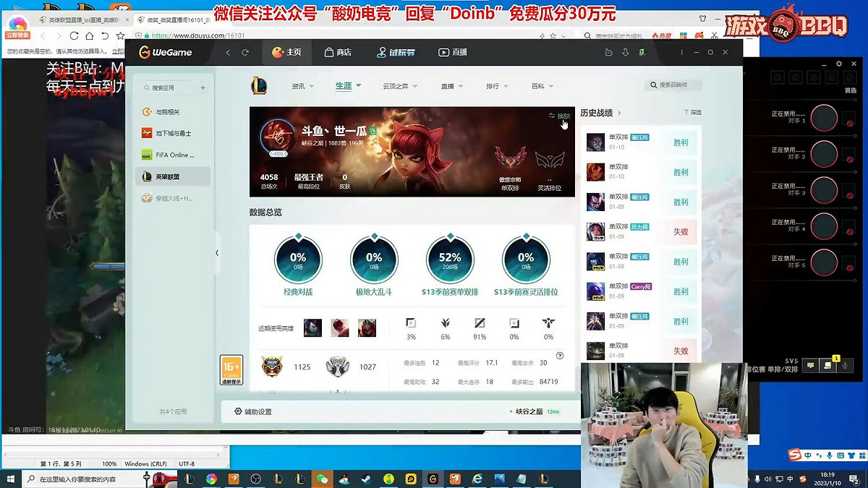This screenshot has width=868, height=488.
Task: Select 地下城与勇士 in the sidebar
Action: coord(173,134)
